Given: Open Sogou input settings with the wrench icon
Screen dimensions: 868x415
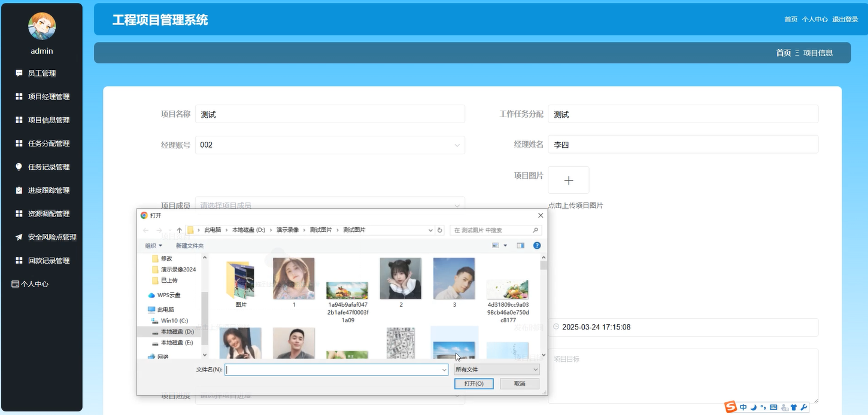Looking at the screenshot, I should tap(804, 407).
